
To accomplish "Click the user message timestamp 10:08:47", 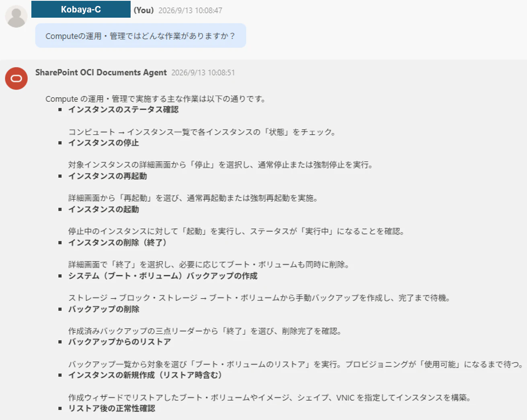I will click(190, 10).
